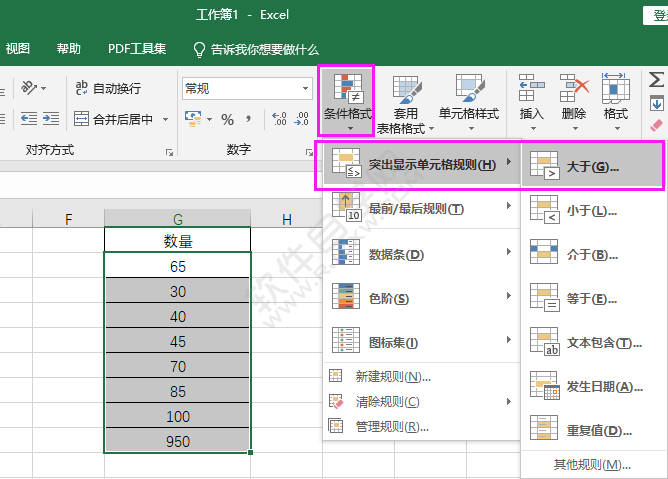This screenshot has height=479, width=668.
Task: Select the 大于 greater than rule
Action: pos(592,166)
